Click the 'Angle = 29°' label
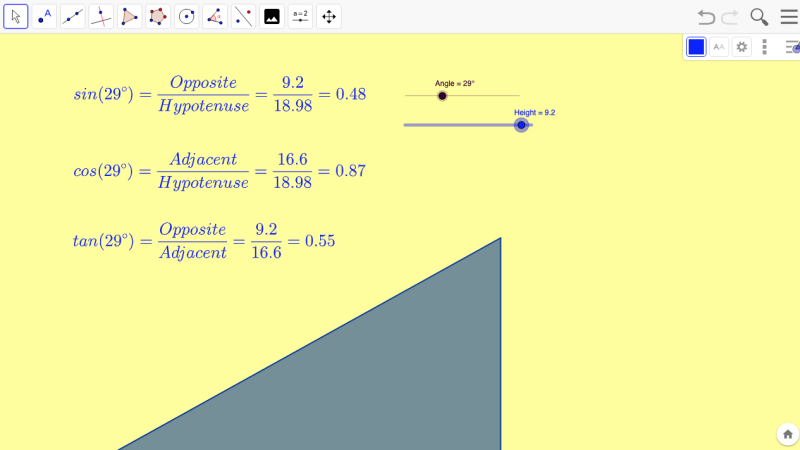The height and width of the screenshot is (450, 800). click(x=455, y=83)
